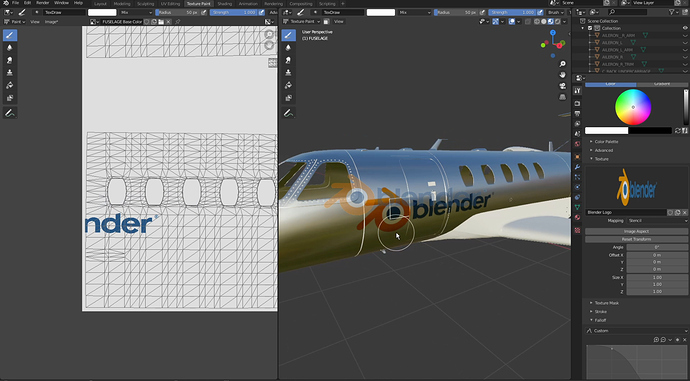Image resolution: width=690 pixels, height=381 pixels.
Task: Select the Soften tool in image editor
Action: [x=10, y=48]
